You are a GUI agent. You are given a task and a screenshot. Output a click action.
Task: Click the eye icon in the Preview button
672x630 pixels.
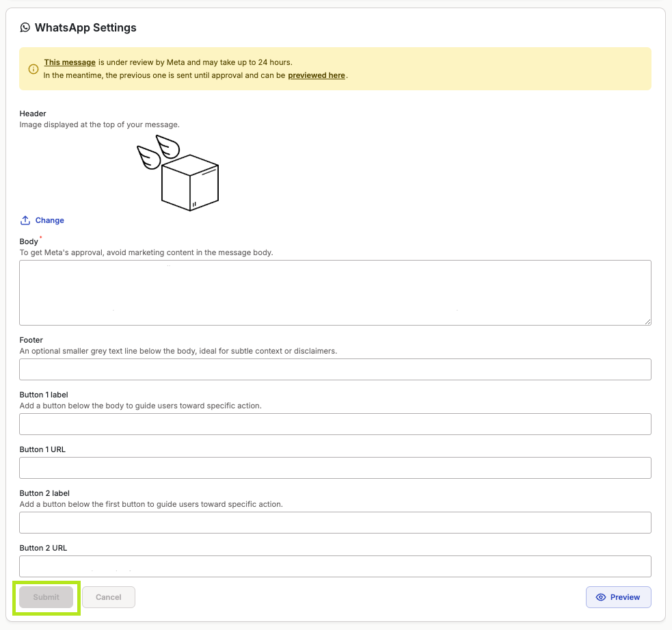tap(601, 597)
